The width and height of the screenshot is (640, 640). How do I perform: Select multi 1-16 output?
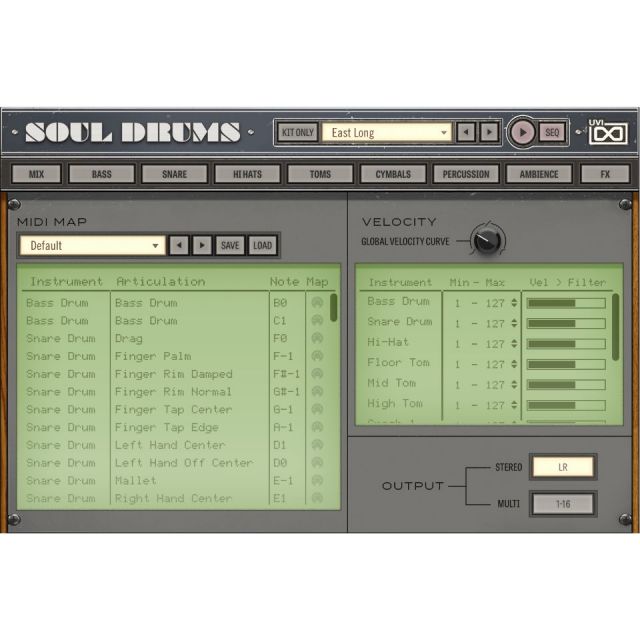[x=563, y=504]
